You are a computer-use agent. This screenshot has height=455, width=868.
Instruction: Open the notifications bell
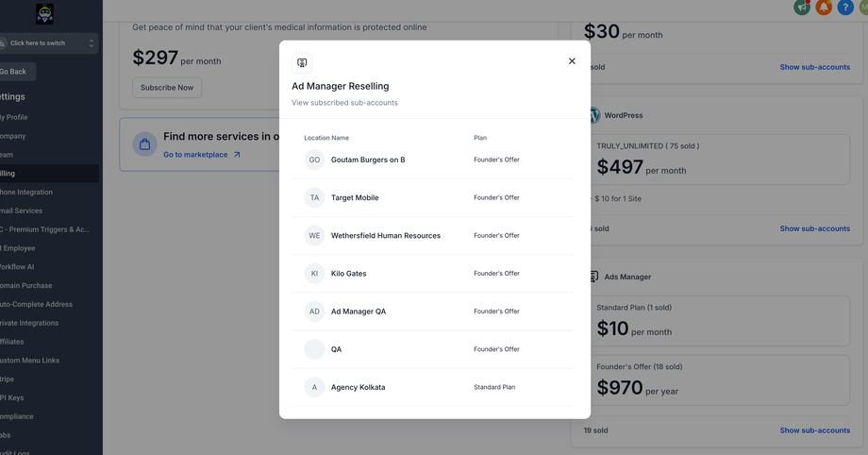pyautogui.click(x=824, y=8)
